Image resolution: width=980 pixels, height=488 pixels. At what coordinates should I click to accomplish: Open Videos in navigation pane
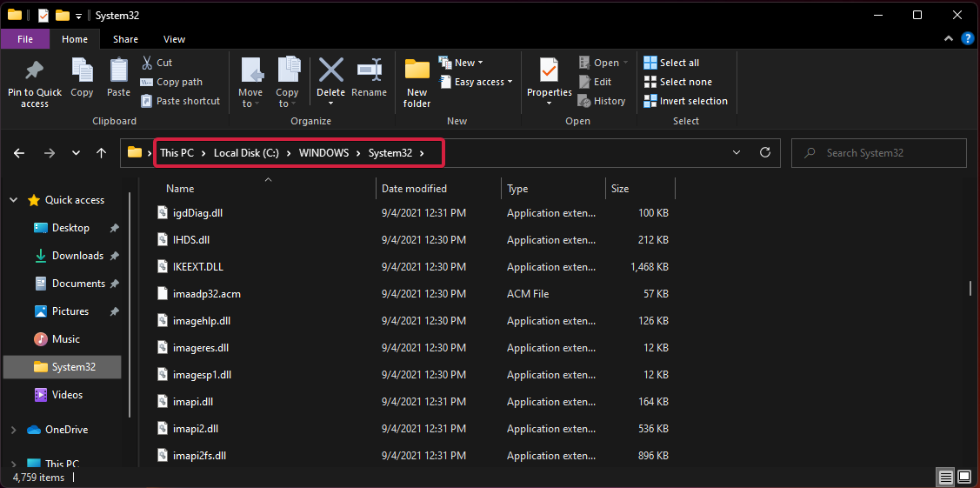pyautogui.click(x=67, y=395)
